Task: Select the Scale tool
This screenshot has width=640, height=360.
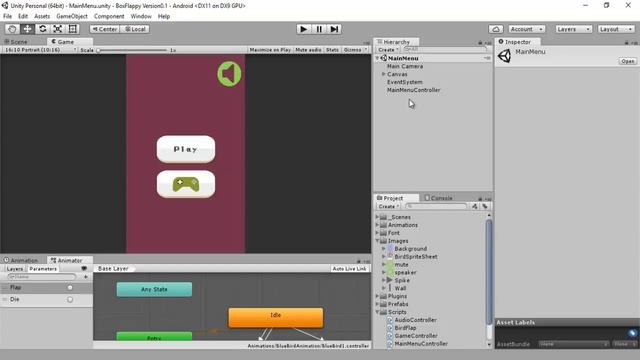Action: point(58,29)
